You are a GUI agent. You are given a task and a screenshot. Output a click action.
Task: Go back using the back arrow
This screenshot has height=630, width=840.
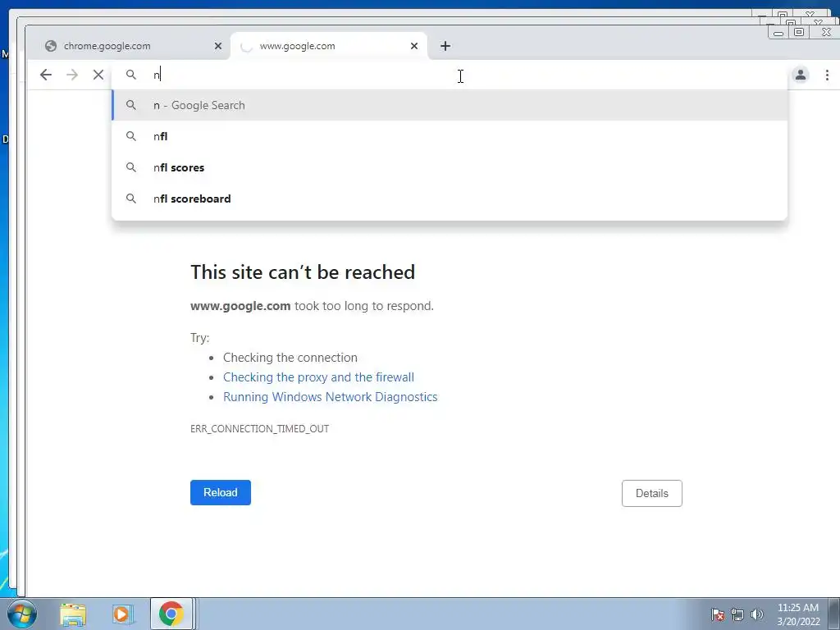tap(46, 75)
